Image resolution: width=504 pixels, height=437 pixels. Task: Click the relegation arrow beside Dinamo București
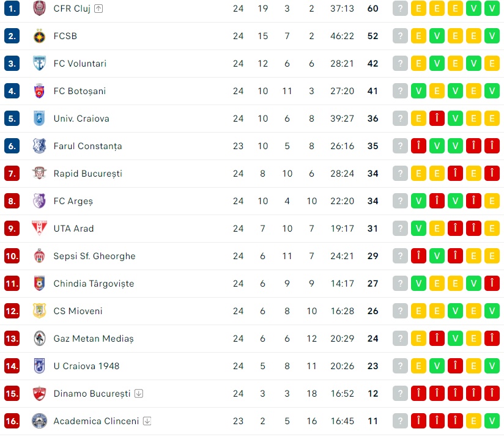(x=139, y=394)
